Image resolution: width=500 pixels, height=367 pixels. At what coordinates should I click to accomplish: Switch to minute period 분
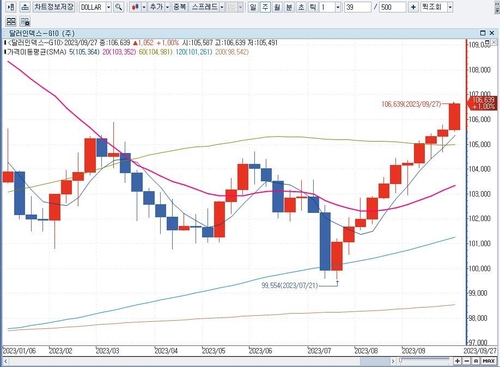click(289, 7)
